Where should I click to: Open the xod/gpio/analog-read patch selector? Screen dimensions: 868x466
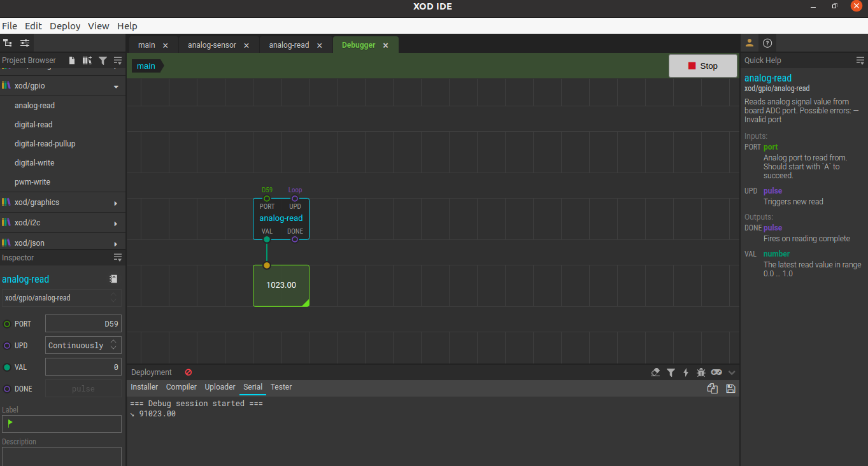pos(62,297)
